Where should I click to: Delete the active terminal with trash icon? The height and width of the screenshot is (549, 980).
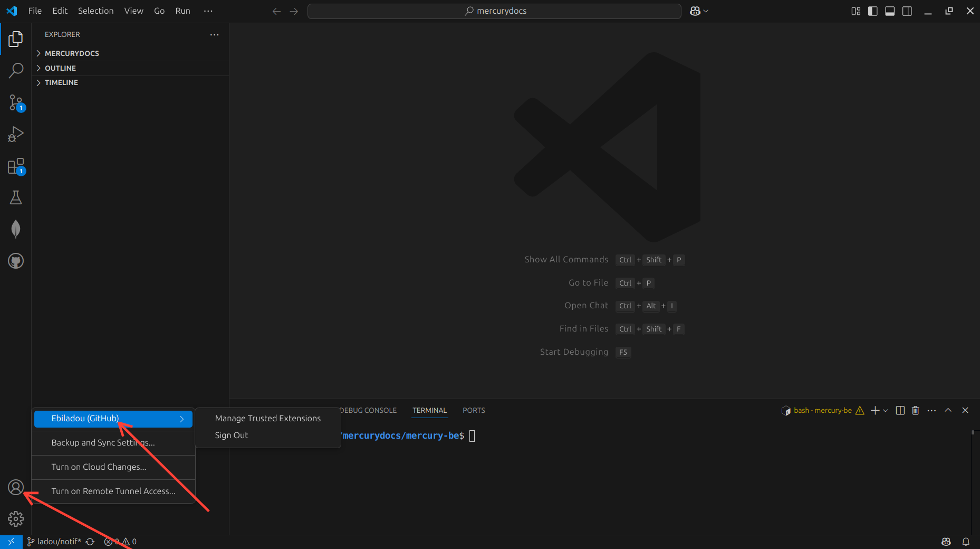point(915,410)
